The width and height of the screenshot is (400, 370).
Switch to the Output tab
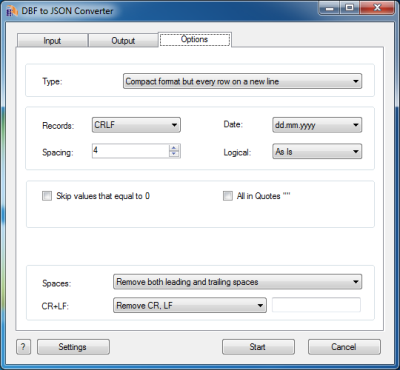123,41
